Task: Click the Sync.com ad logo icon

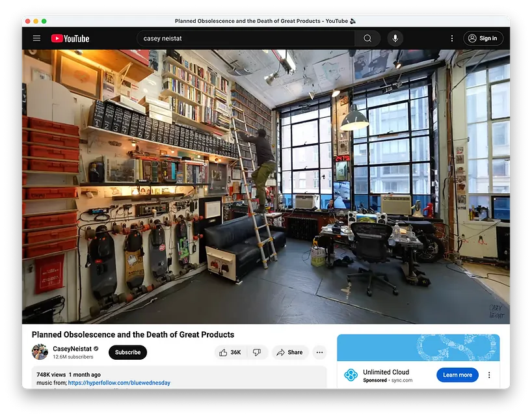Action: pos(351,375)
